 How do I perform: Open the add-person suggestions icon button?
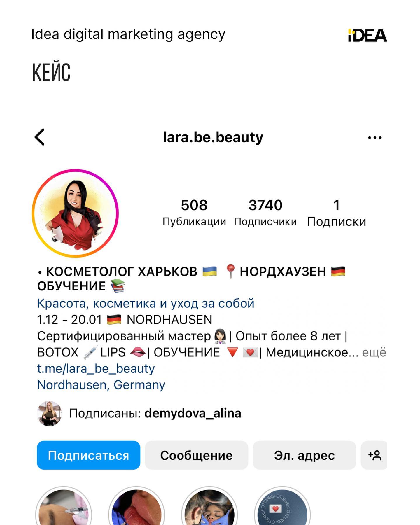click(x=374, y=455)
